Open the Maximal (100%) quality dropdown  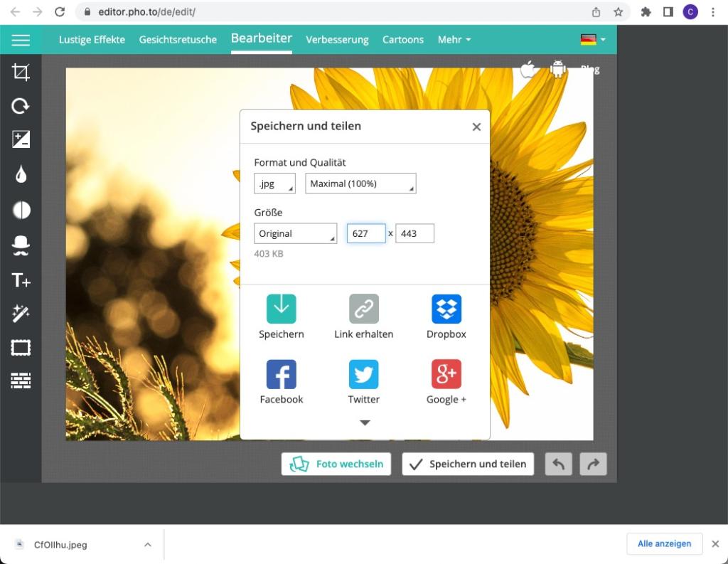(x=360, y=183)
